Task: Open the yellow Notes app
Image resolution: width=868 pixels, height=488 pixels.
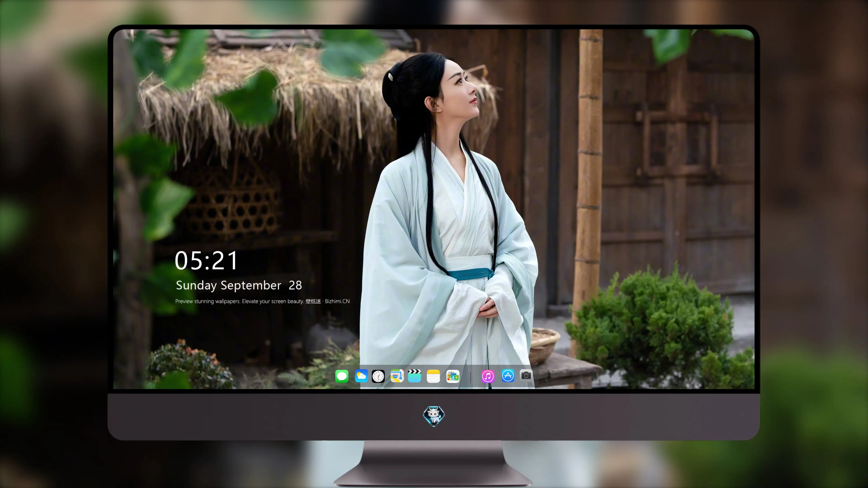Action: (433, 376)
